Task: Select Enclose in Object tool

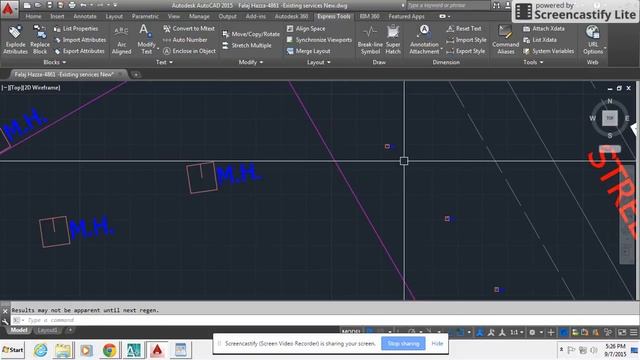Action: [x=189, y=51]
